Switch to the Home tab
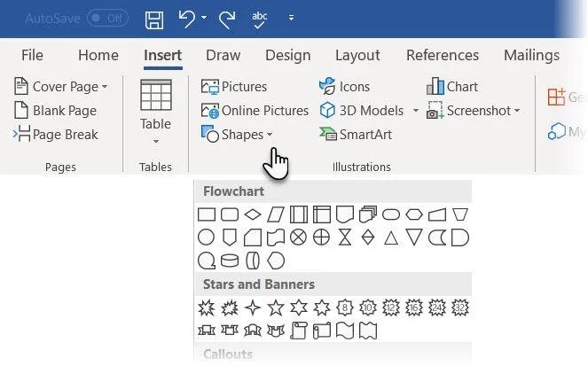 tap(98, 56)
